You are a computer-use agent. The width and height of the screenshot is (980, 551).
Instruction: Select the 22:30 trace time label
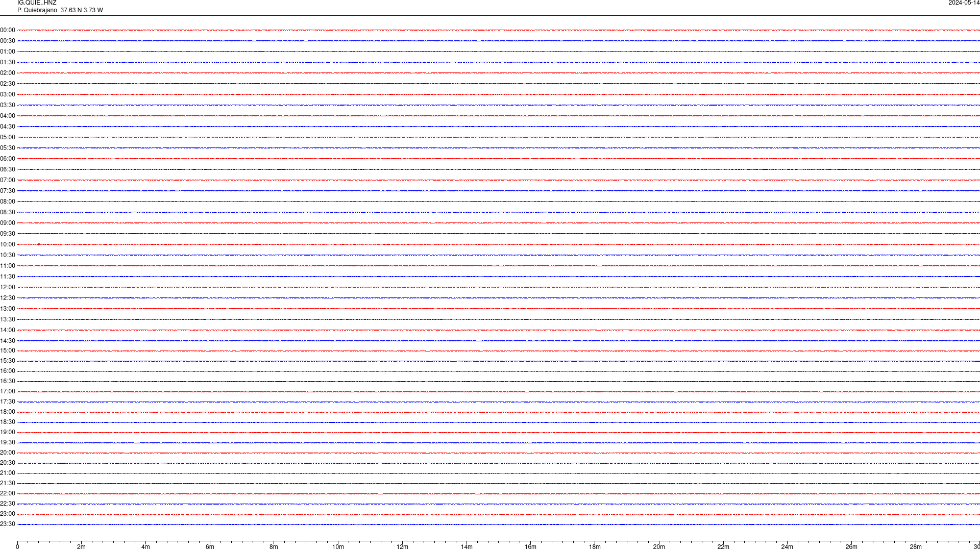click(x=8, y=504)
